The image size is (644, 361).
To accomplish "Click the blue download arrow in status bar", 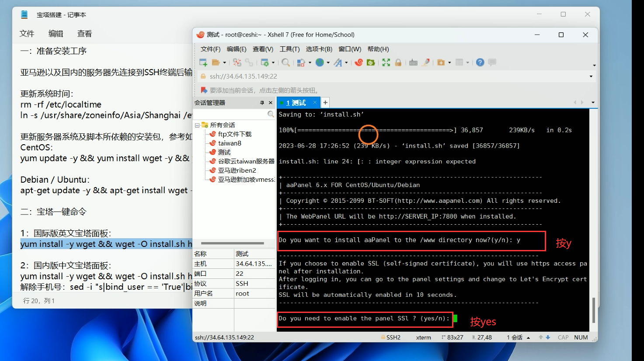I will click(548, 337).
